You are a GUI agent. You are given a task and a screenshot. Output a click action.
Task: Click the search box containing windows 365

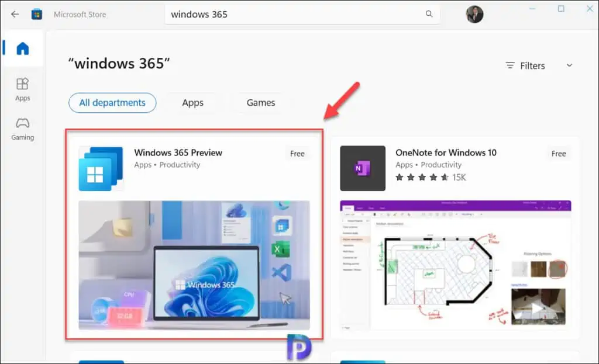click(302, 15)
